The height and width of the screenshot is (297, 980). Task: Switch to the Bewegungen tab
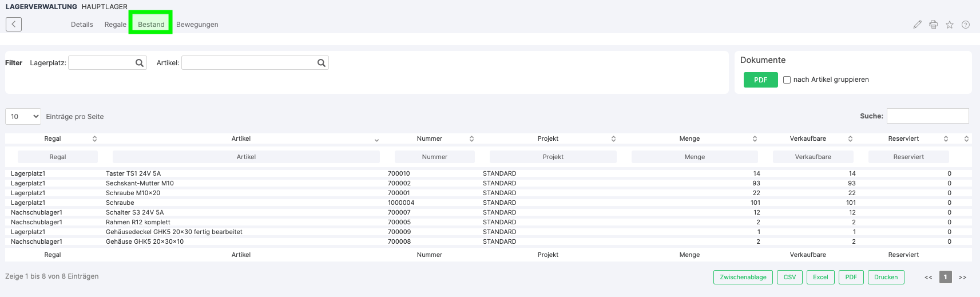click(x=197, y=25)
